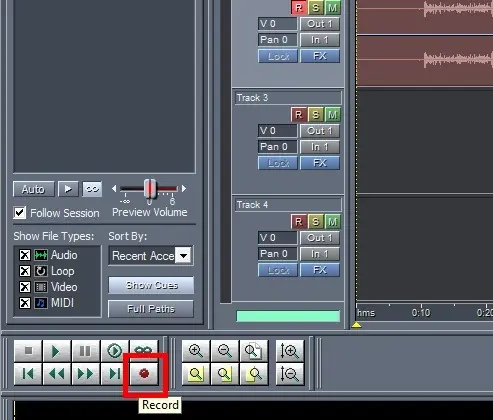
Task: Zoom to the left edge of selection
Action: pyautogui.click(x=225, y=374)
